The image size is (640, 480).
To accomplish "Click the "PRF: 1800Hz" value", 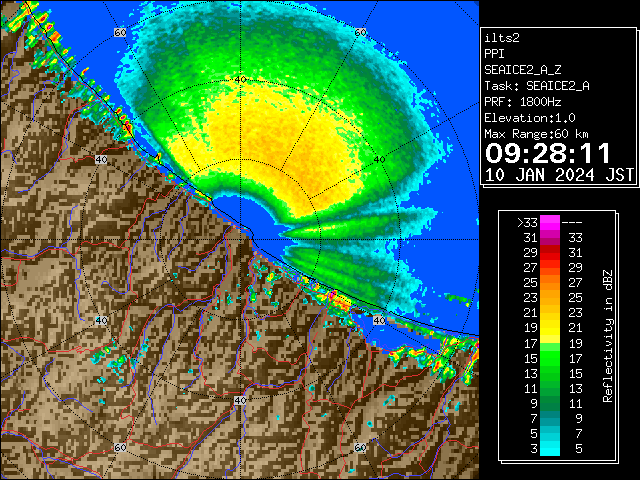I will (x=522, y=102).
